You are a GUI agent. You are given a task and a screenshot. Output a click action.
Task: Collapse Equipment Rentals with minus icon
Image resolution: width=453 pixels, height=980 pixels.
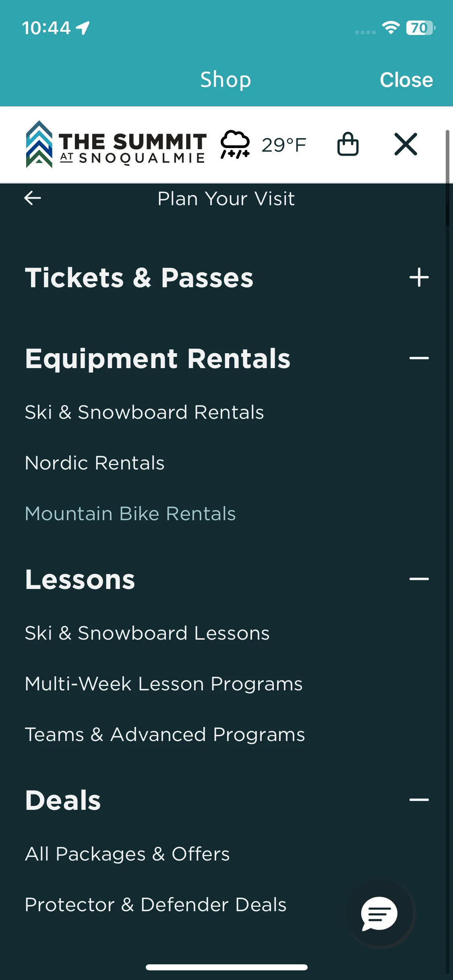pos(419,358)
